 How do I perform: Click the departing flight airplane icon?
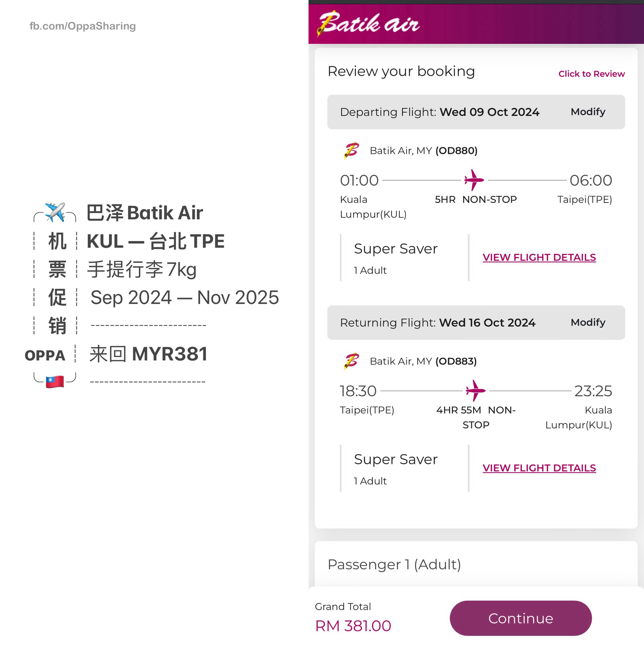tap(474, 180)
